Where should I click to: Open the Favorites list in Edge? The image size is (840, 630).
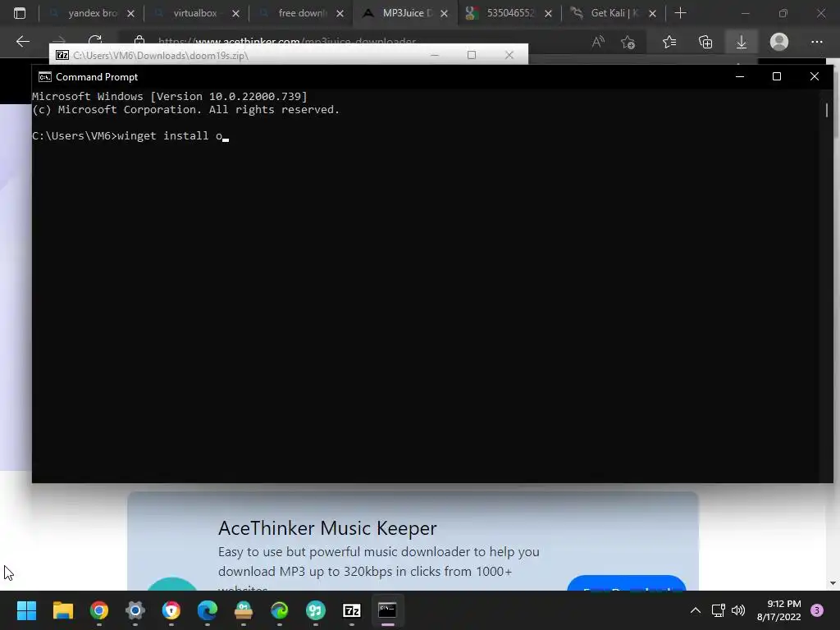tap(669, 42)
